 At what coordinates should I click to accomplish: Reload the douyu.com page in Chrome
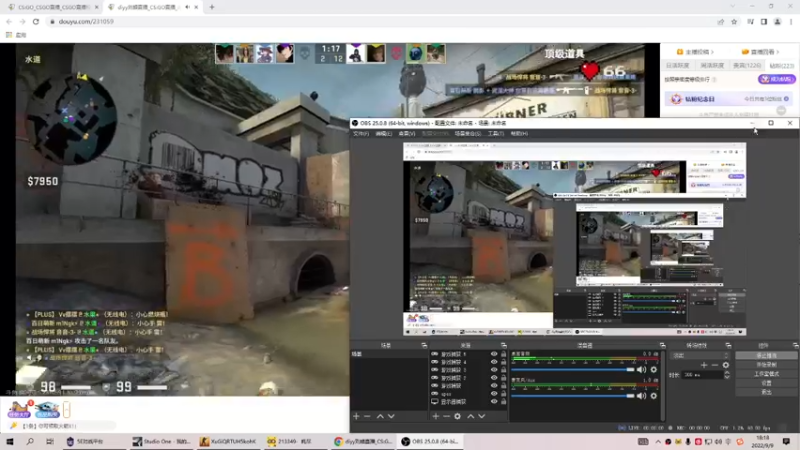(x=36, y=21)
